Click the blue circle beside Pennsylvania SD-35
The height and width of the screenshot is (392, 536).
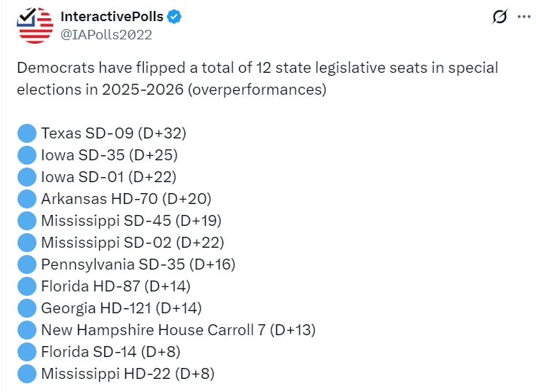[27, 264]
